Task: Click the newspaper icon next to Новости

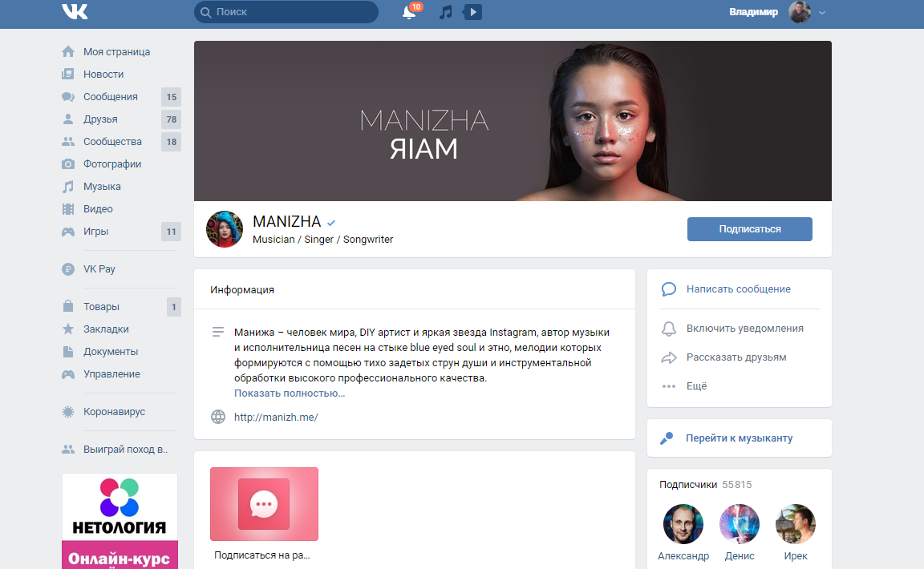Action: pyautogui.click(x=68, y=75)
